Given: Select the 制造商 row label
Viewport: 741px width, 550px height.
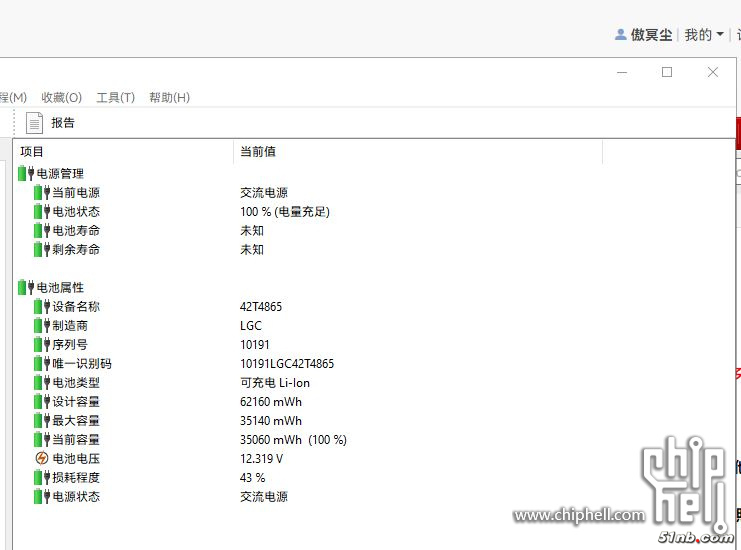Looking at the screenshot, I should [x=70, y=326].
